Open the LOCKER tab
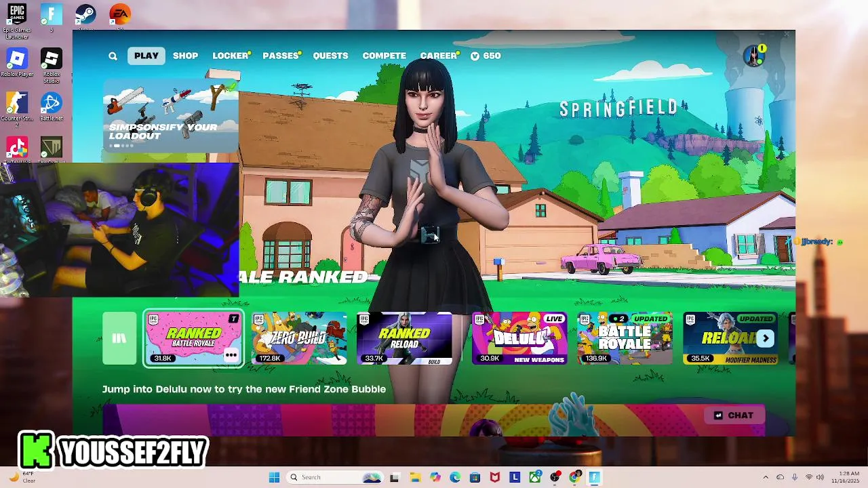This screenshot has width=868, height=488. point(231,56)
